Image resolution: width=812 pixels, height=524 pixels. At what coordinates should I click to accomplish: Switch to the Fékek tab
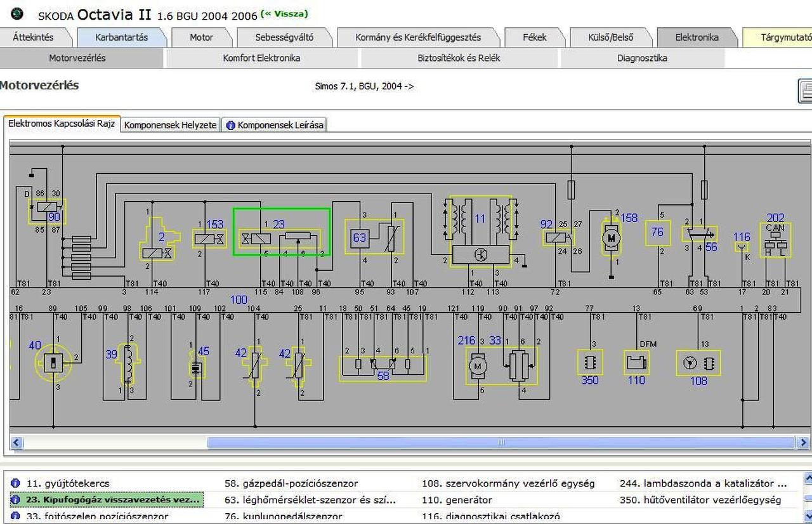(535, 37)
